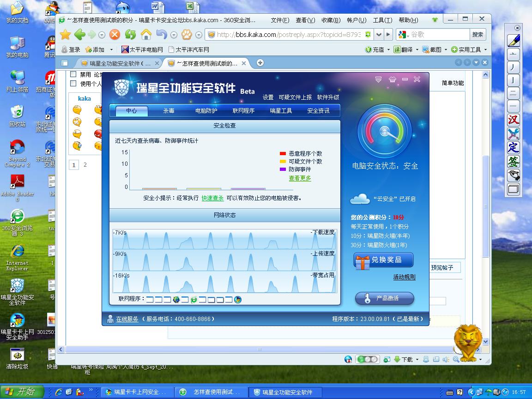This screenshot has width=532, height=399.
Task: Open Rising window menu dropdown icon
Action: (378, 79)
